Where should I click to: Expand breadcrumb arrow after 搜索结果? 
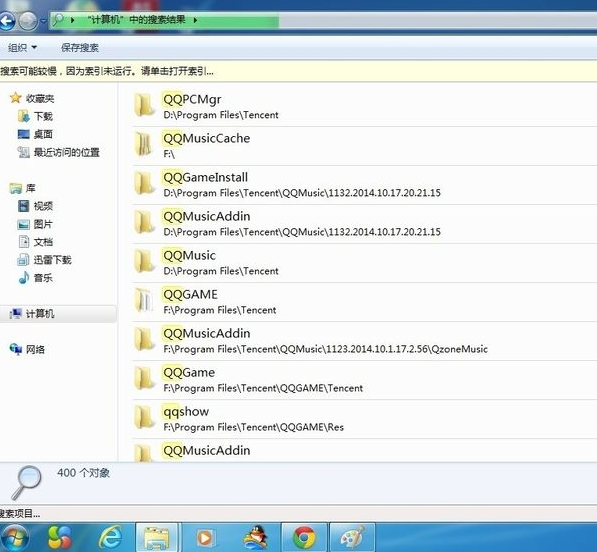pos(195,20)
